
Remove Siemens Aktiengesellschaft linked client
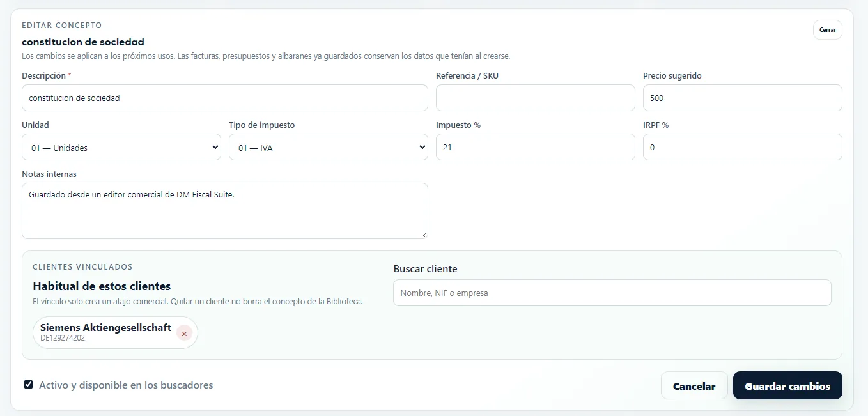click(x=184, y=334)
